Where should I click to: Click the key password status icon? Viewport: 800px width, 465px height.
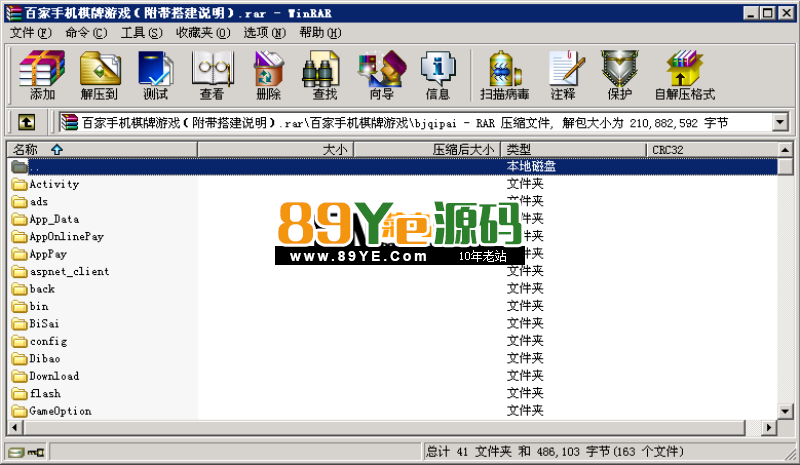click(x=36, y=452)
